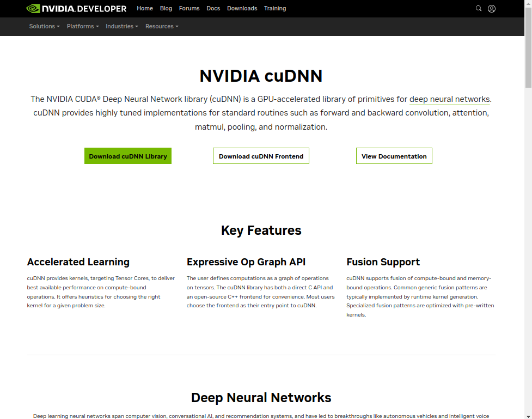Expand the Solutions dropdown menu
Viewport: 532px width, 419px height.
tap(45, 26)
